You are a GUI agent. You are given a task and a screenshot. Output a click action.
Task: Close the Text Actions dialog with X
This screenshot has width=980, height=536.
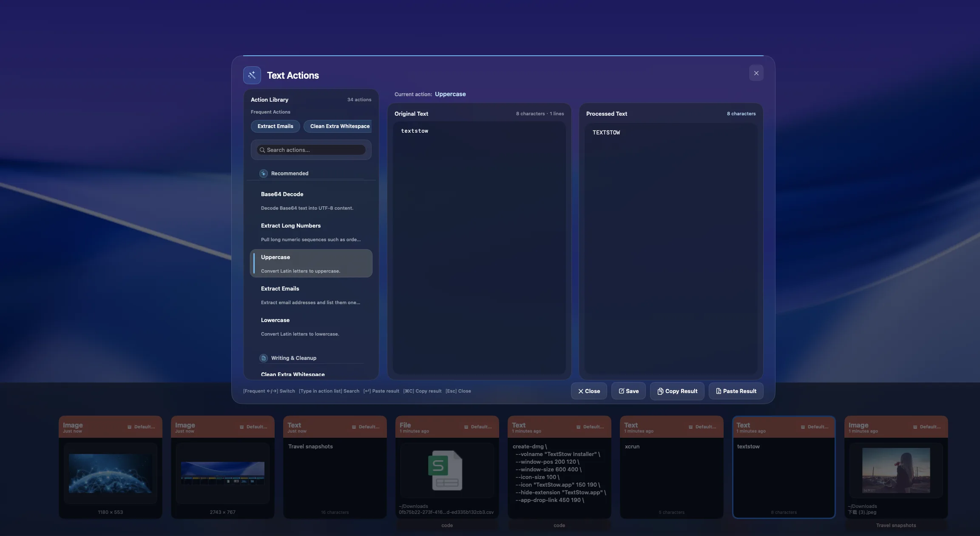(x=756, y=73)
